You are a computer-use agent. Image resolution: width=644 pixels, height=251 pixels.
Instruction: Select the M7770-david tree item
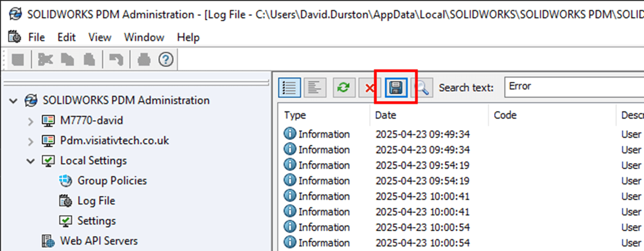(92, 121)
